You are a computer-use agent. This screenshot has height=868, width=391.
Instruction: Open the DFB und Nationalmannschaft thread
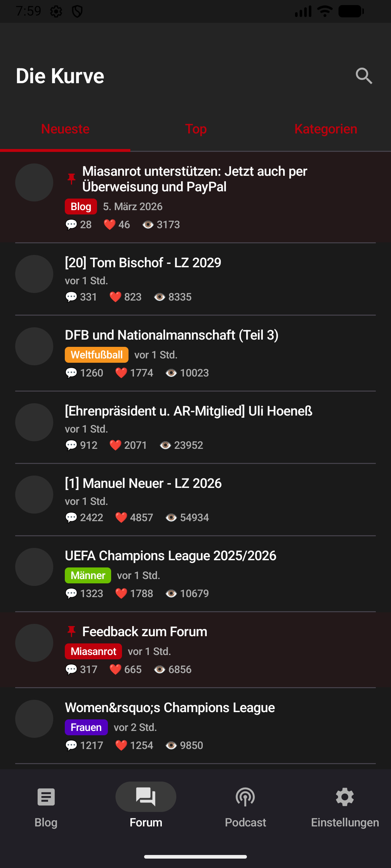172,335
